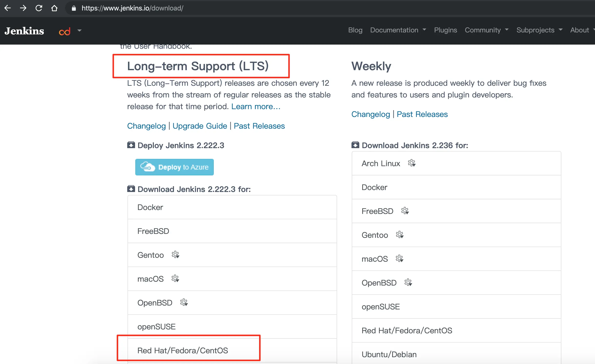The image size is (595, 364).
Task: Click gear icon next to LTS Gentoo
Action: pyautogui.click(x=175, y=255)
